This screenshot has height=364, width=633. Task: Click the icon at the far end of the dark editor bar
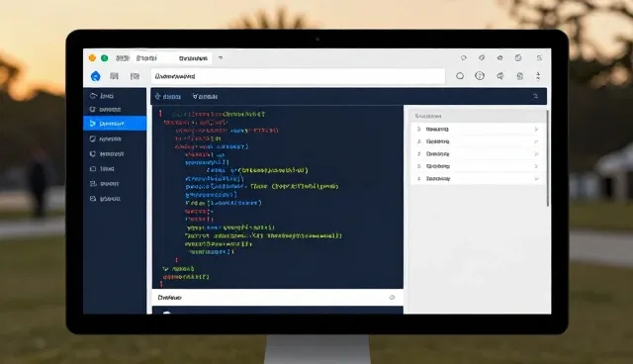pyautogui.click(x=535, y=96)
